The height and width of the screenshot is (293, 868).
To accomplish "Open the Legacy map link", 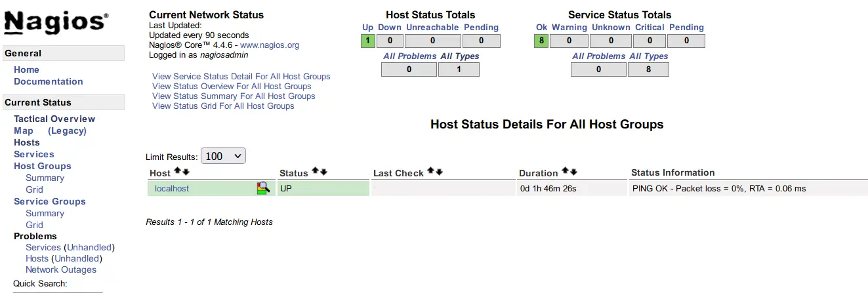I will point(67,130).
